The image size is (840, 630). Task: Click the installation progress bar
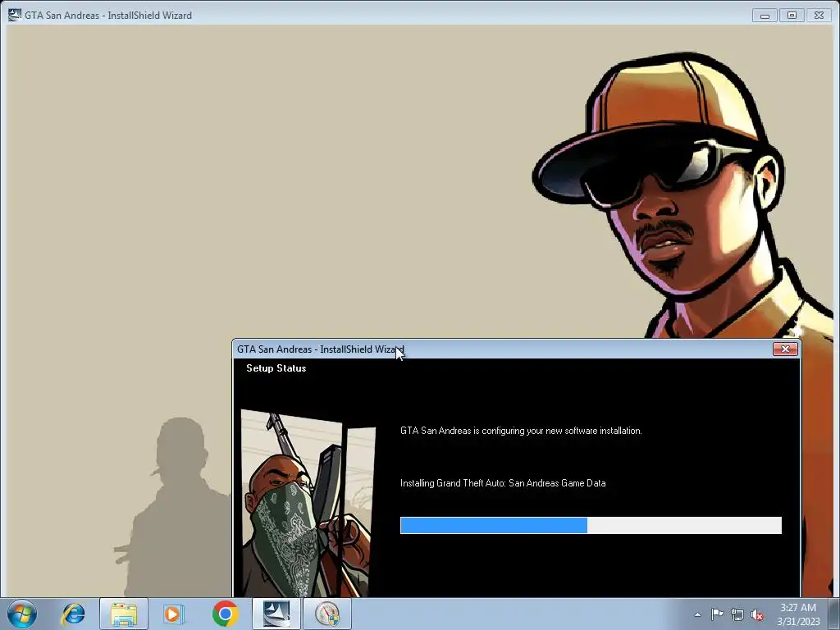click(591, 525)
